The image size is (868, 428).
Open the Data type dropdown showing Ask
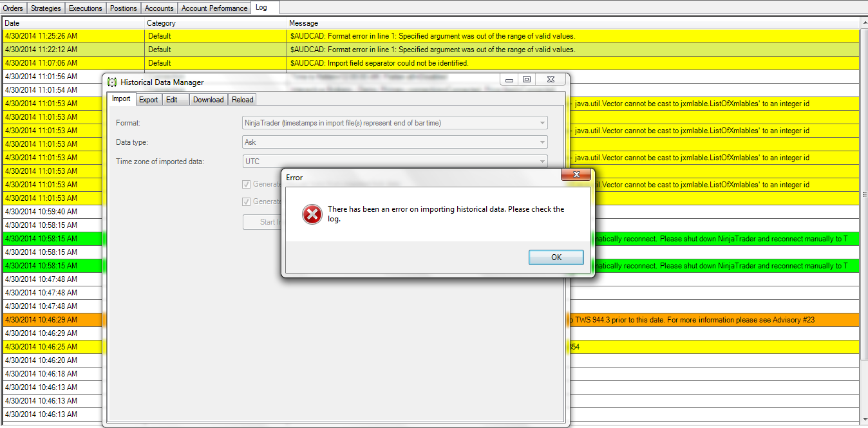395,142
